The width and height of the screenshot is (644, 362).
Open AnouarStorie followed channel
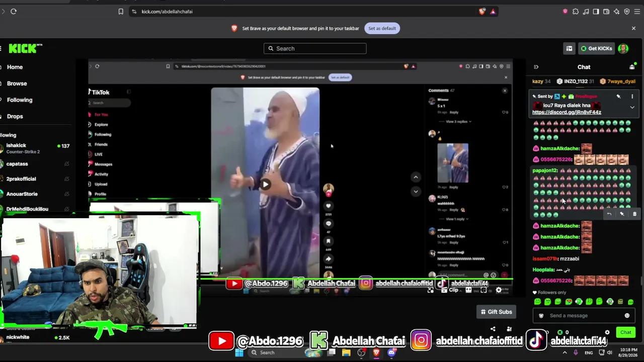[35, 194]
